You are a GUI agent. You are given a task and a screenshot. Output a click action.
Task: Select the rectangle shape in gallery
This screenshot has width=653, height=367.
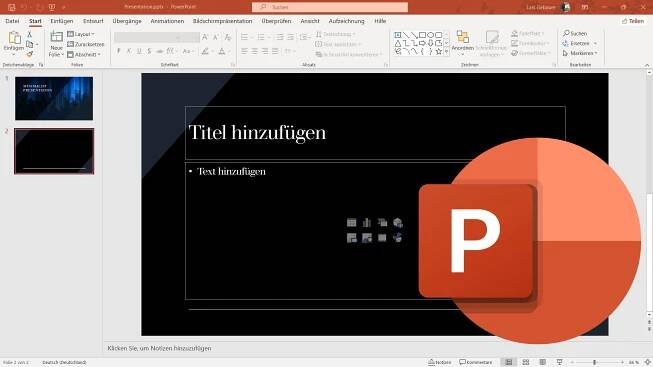coord(422,35)
